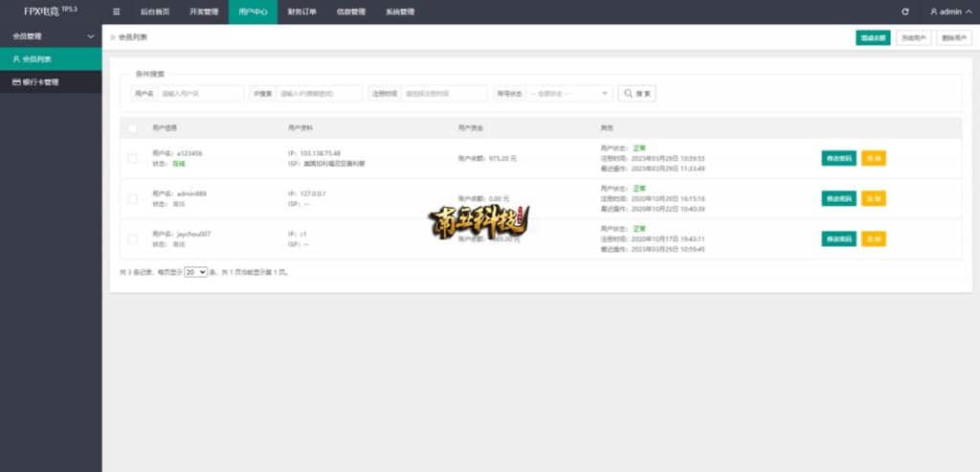
Task: Collapse the 会员管理 sidebar section
Action: [51, 36]
